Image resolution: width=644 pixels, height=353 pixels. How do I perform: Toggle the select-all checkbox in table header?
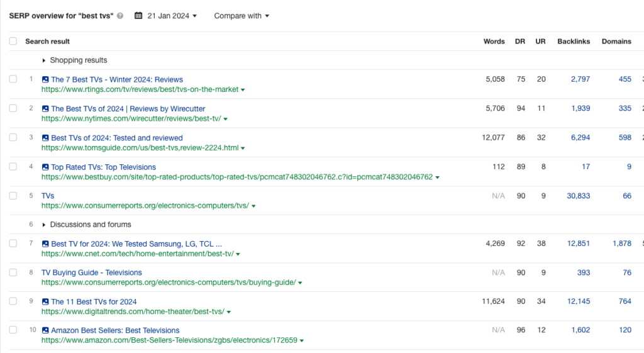click(x=13, y=42)
